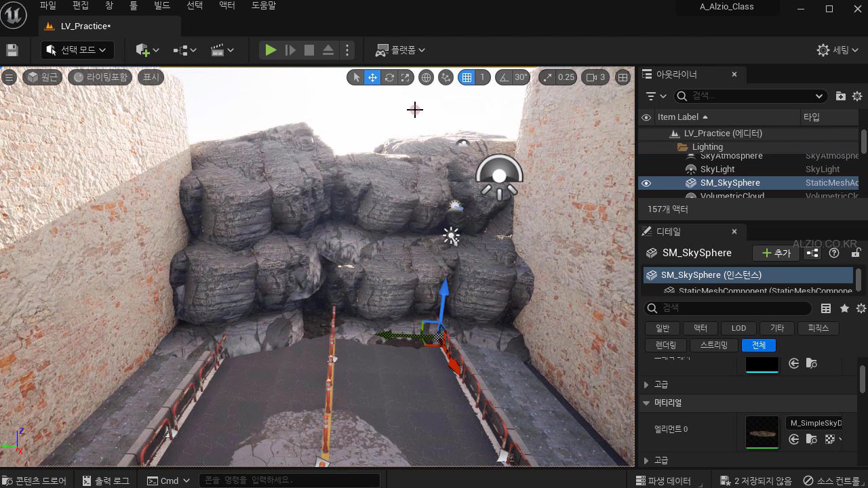Viewport: 868px width, 488px height.
Task: Open outliner settings gear icon
Action: click(857, 96)
